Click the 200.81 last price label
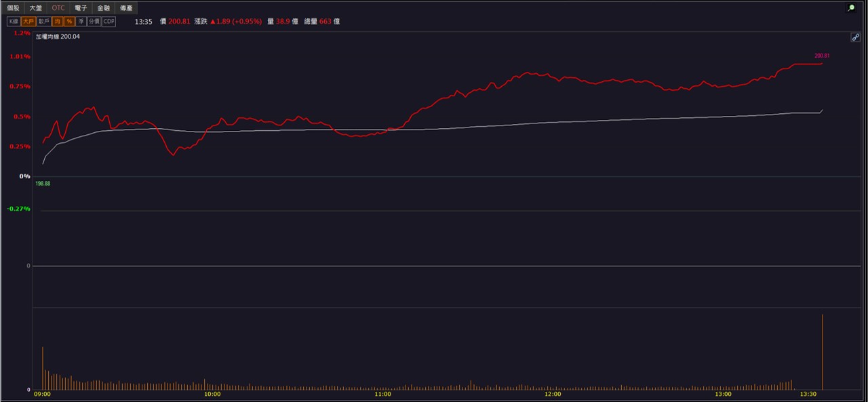 [822, 56]
